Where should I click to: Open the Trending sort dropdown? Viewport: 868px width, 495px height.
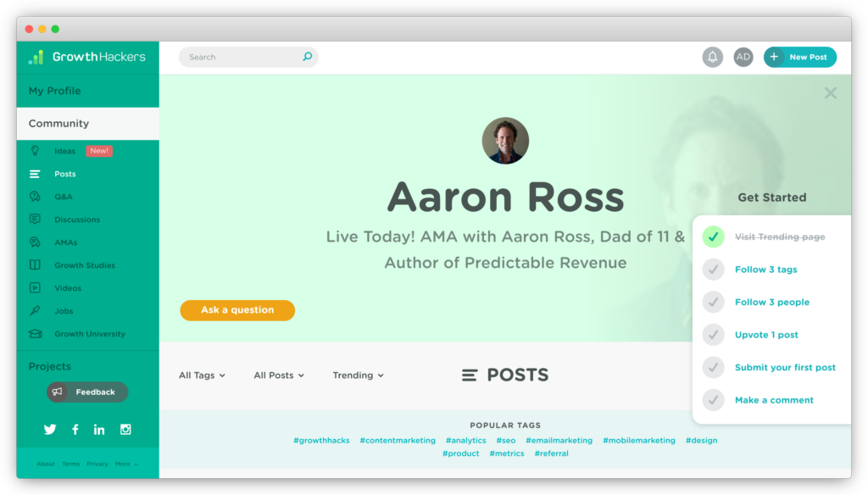[x=358, y=375]
